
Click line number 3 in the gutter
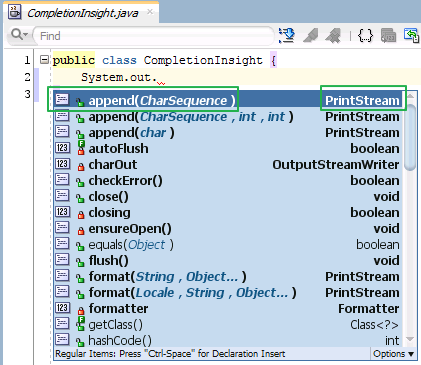tap(27, 94)
